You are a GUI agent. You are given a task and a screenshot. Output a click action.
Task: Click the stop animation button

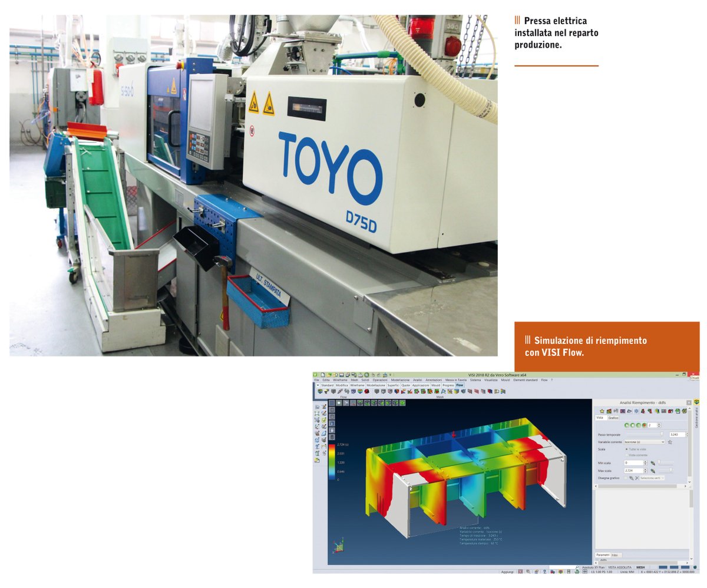(x=633, y=425)
